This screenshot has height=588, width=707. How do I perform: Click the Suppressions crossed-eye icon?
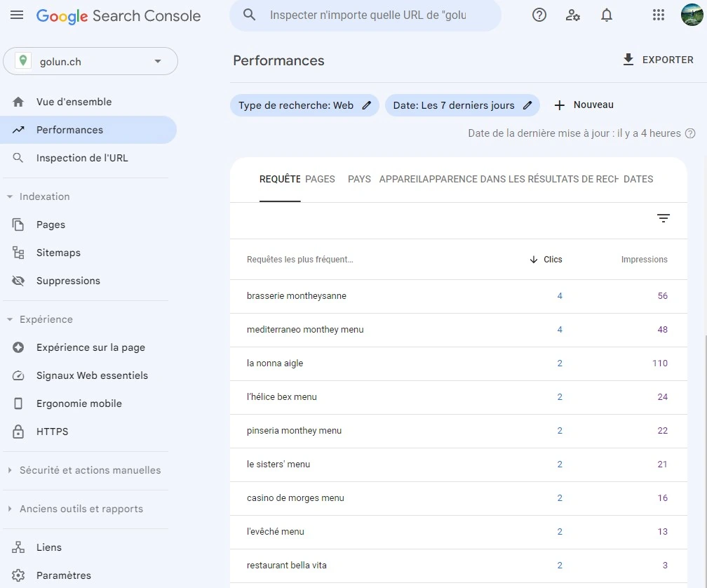pyautogui.click(x=18, y=281)
